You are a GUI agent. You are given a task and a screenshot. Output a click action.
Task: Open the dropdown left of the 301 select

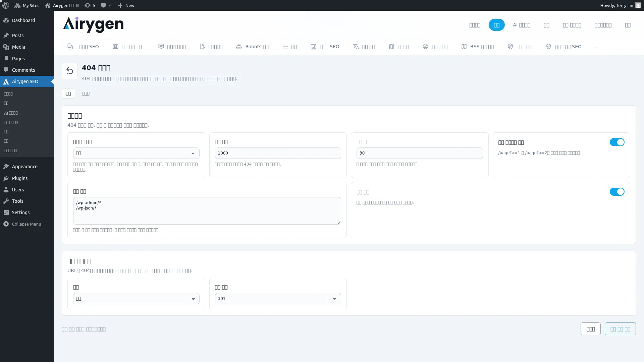pyautogui.click(x=136, y=299)
